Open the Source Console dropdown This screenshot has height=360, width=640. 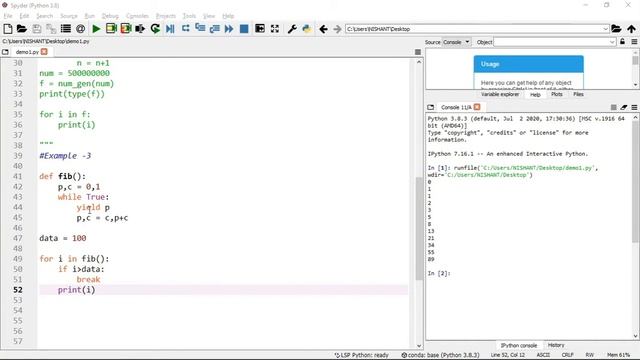click(456, 42)
